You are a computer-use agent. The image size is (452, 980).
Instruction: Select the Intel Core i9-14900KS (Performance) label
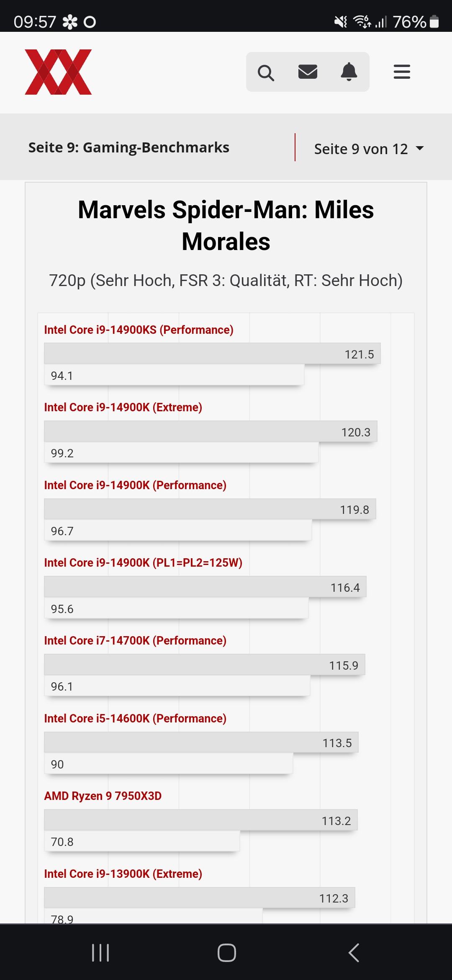tap(139, 330)
